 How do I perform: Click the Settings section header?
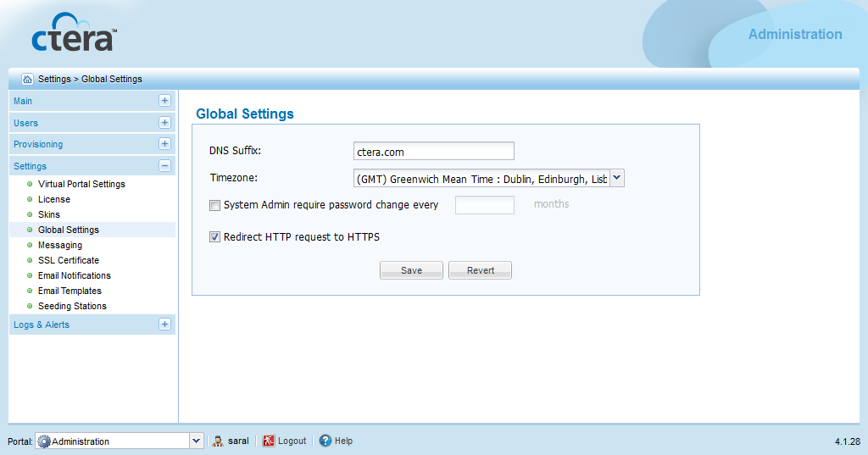(92, 165)
